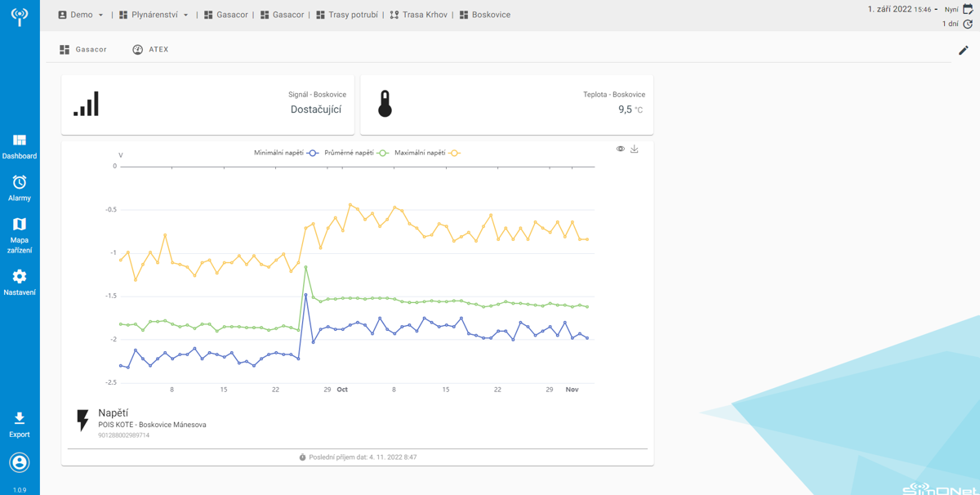Download chart data via download icon
The image size is (980, 495).
pyautogui.click(x=635, y=149)
